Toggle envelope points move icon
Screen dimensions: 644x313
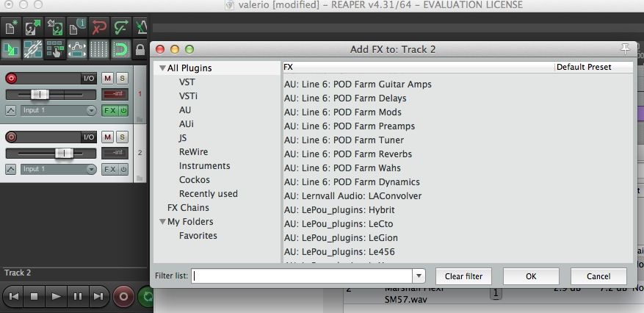coord(77,50)
